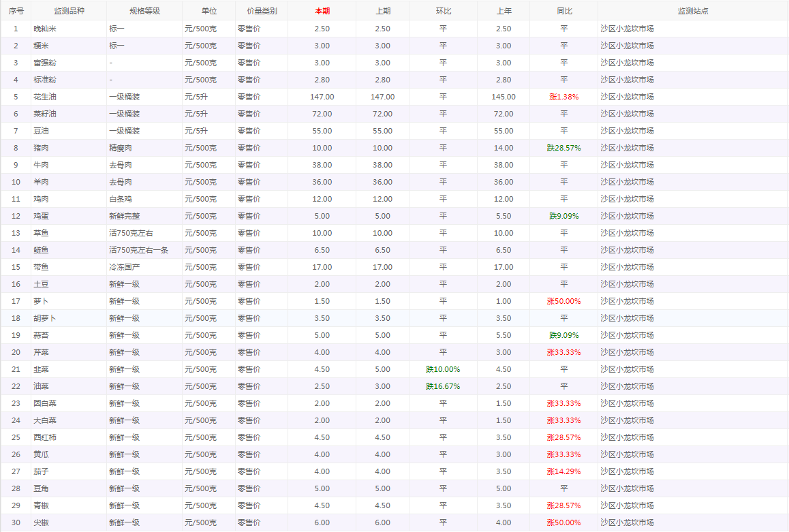Click the 上年 column header
789x532 pixels.
503,11
